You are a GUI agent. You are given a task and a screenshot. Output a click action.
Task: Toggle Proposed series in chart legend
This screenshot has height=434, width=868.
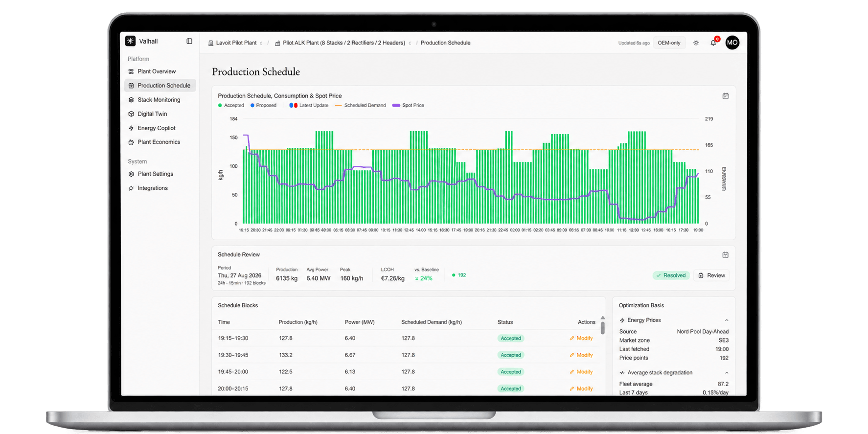[x=263, y=106]
